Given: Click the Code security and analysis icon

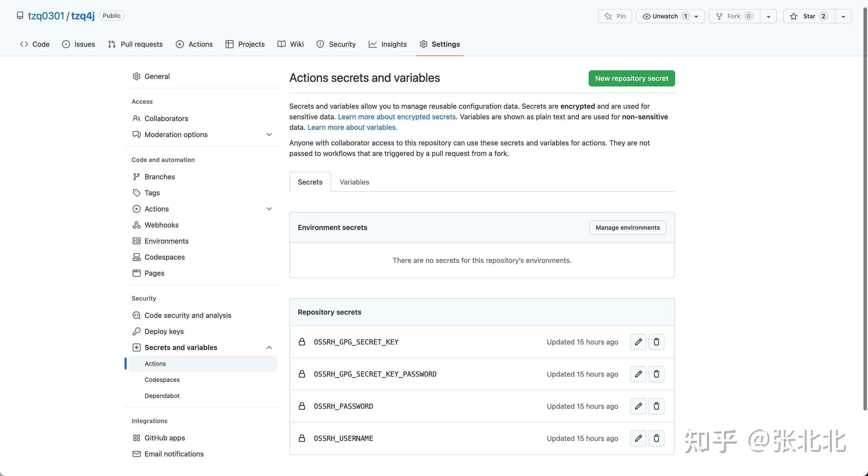Looking at the screenshot, I should point(136,316).
